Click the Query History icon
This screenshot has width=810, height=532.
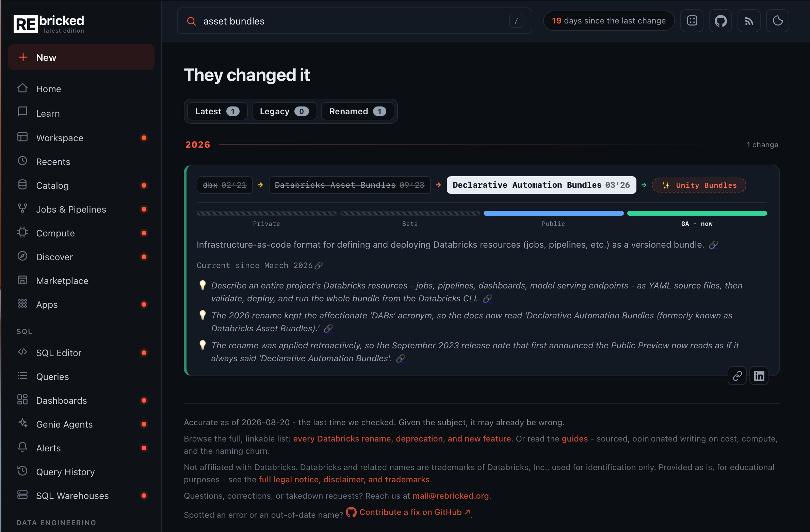click(22, 471)
